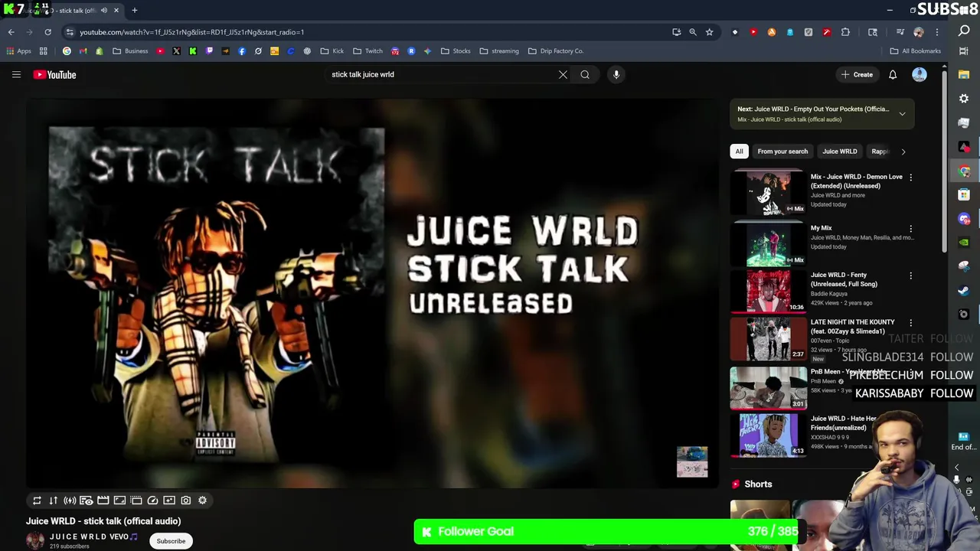Click the cards visibility eye icon below the video
The height and width of the screenshot is (551, 980).
tap(87, 500)
